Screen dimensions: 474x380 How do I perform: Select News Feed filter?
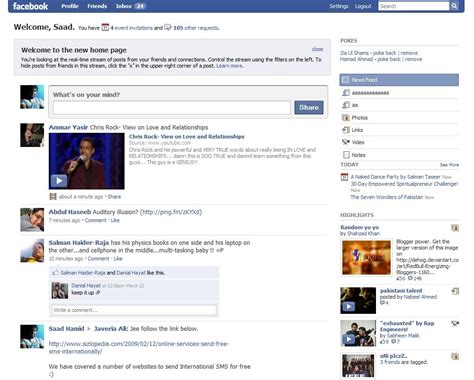tap(399, 80)
